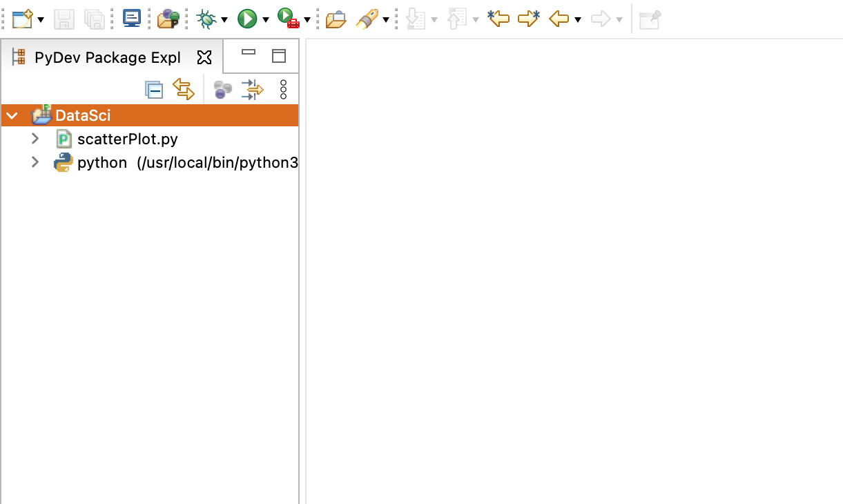This screenshot has height=504, width=843.
Task: Click the New file wizard icon
Action: (22, 19)
